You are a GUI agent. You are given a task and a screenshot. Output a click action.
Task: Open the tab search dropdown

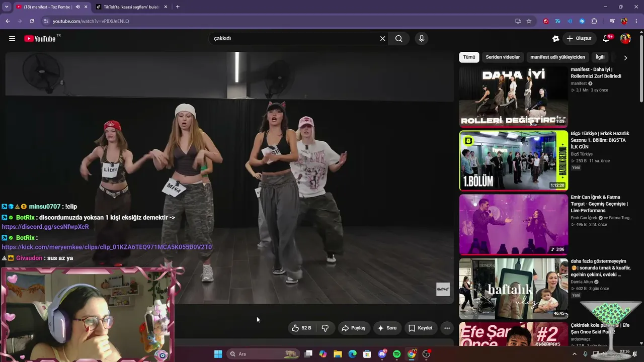point(7,7)
